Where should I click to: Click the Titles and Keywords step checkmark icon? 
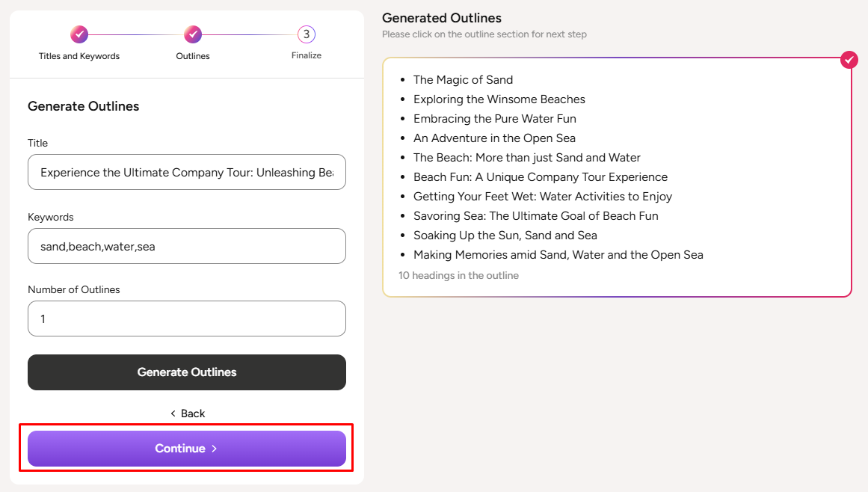point(79,34)
